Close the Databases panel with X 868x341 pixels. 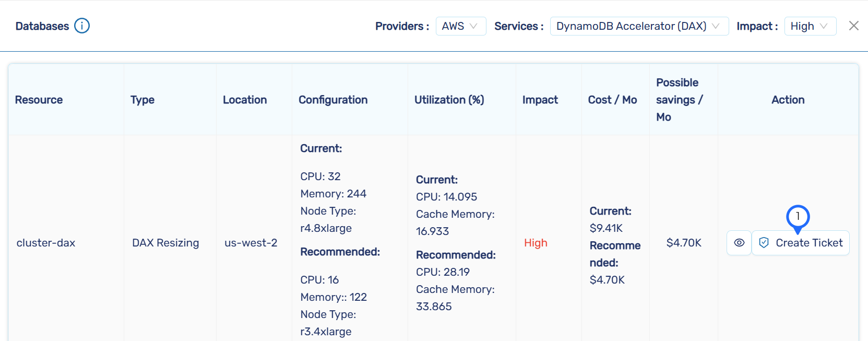tap(854, 26)
